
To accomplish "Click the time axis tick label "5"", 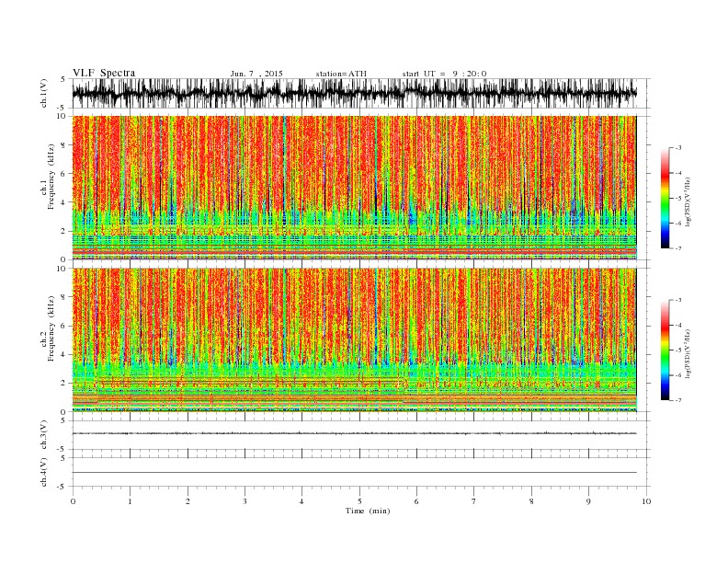I will [359, 501].
